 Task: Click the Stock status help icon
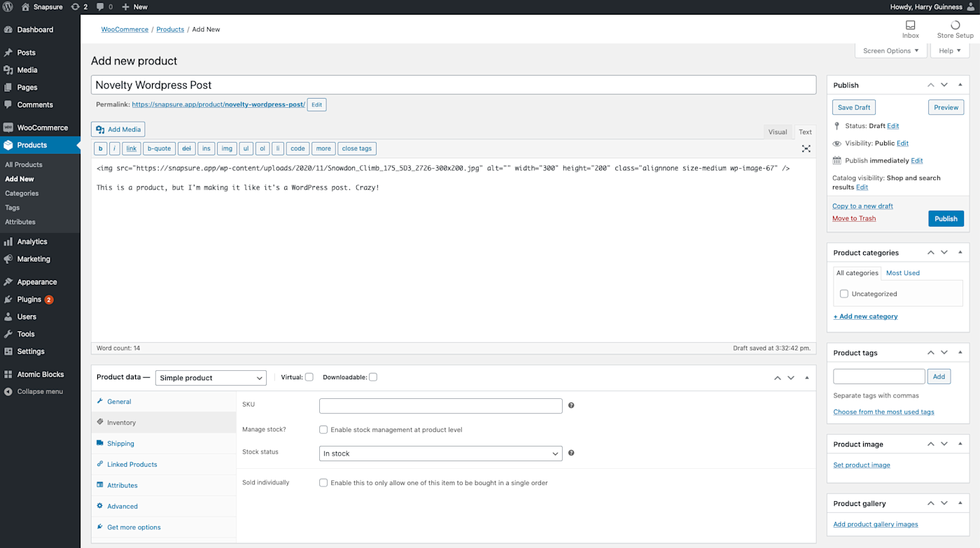pos(571,453)
